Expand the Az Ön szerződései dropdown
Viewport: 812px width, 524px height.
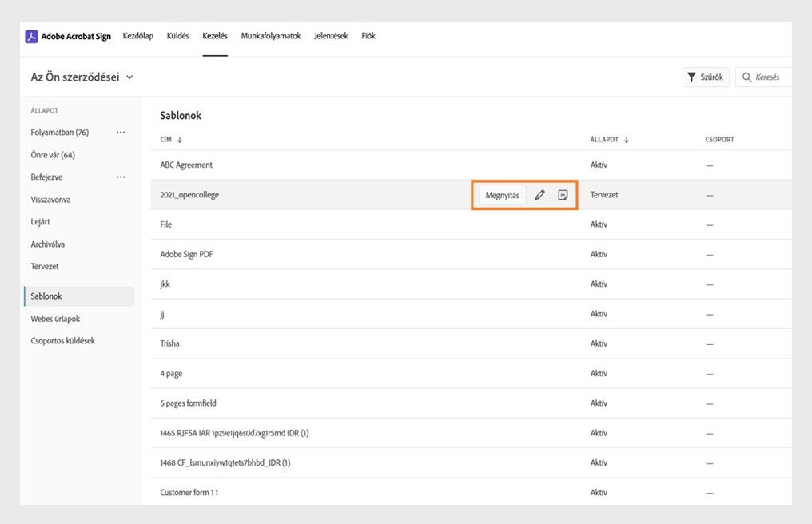(x=129, y=77)
